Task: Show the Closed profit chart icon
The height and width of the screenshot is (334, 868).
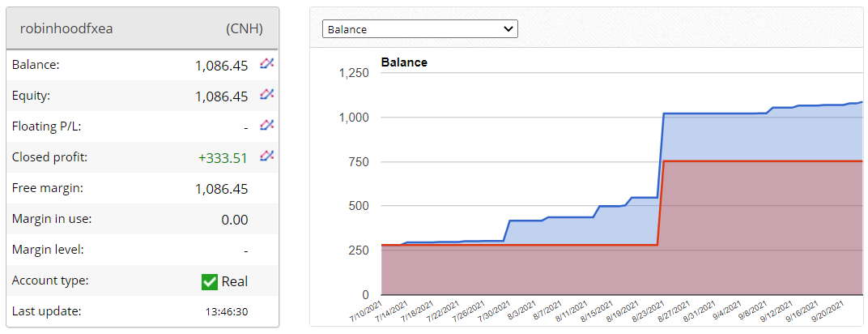Action: (266, 156)
